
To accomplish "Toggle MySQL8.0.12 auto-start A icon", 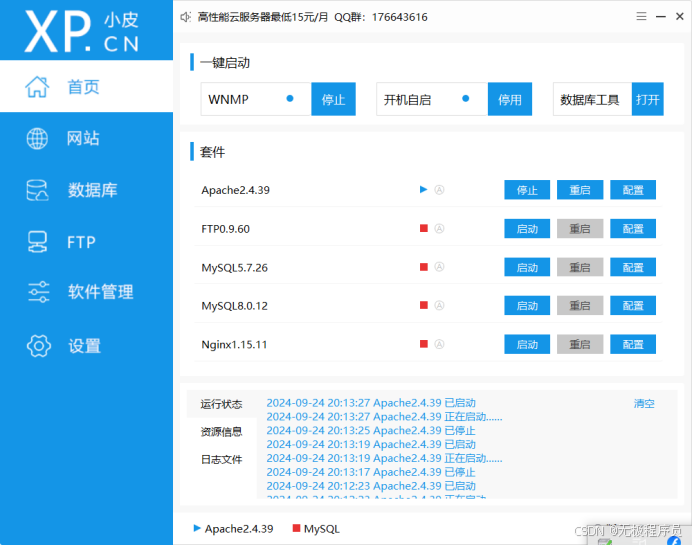I will [x=439, y=305].
